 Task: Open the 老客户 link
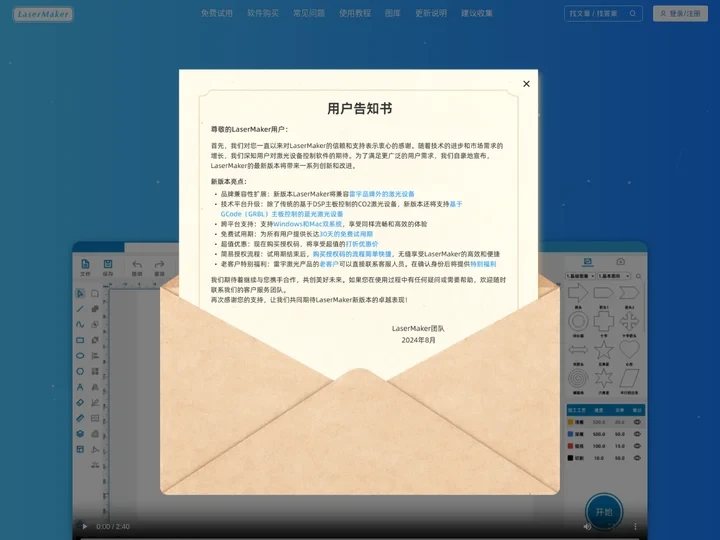pos(329,264)
